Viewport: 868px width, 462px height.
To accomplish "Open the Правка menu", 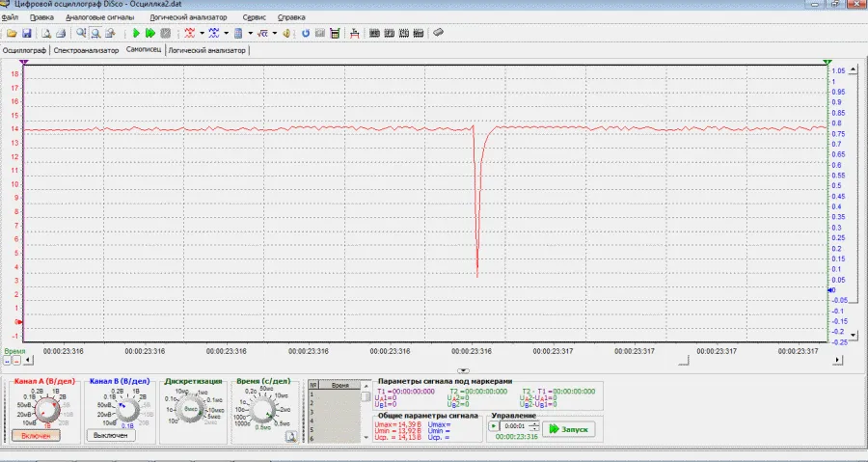I will pos(41,17).
